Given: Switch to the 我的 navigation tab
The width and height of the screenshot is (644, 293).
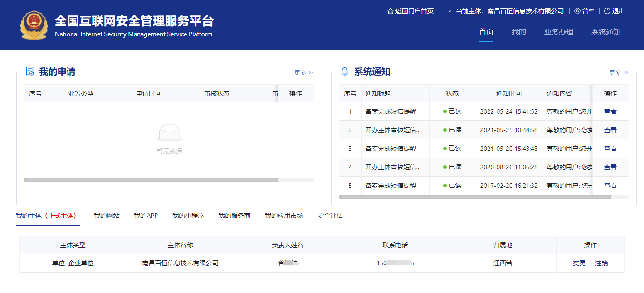Looking at the screenshot, I should (518, 32).
